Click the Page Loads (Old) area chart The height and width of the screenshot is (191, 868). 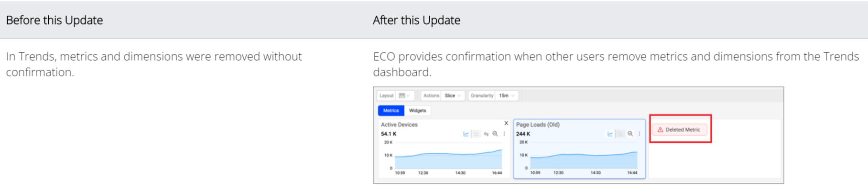(x=583, y=161)
